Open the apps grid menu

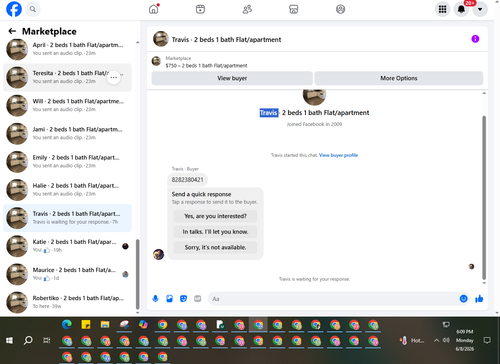442,9
